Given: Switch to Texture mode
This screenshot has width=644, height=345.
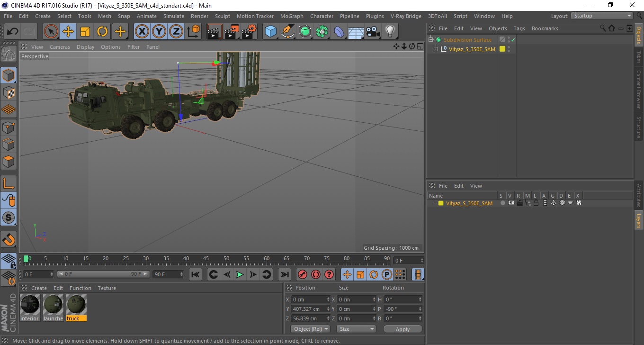Looking at the screenshot, I should point(9,92).
